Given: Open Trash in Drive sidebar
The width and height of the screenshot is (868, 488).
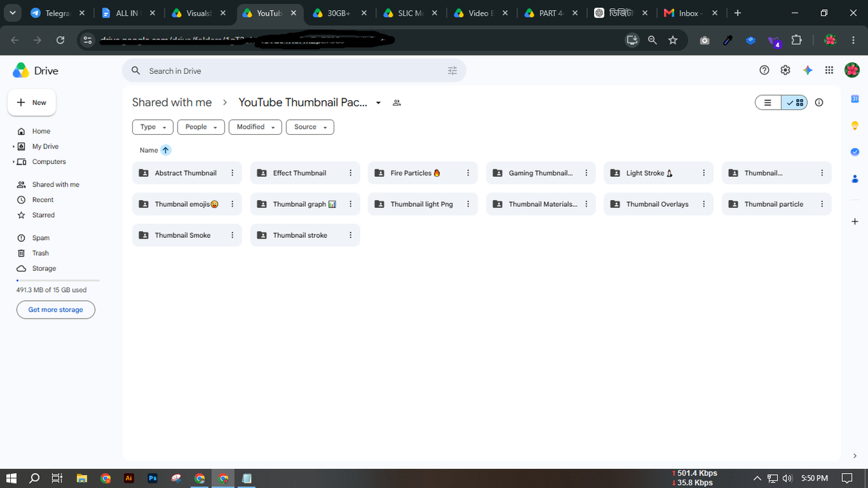Looking at the screenshot, I should pos(41,253).
